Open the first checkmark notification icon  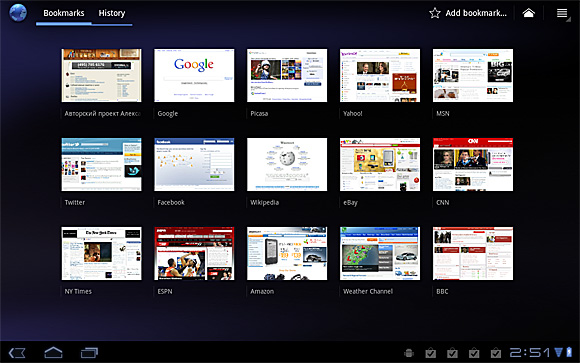click(431, 353)
